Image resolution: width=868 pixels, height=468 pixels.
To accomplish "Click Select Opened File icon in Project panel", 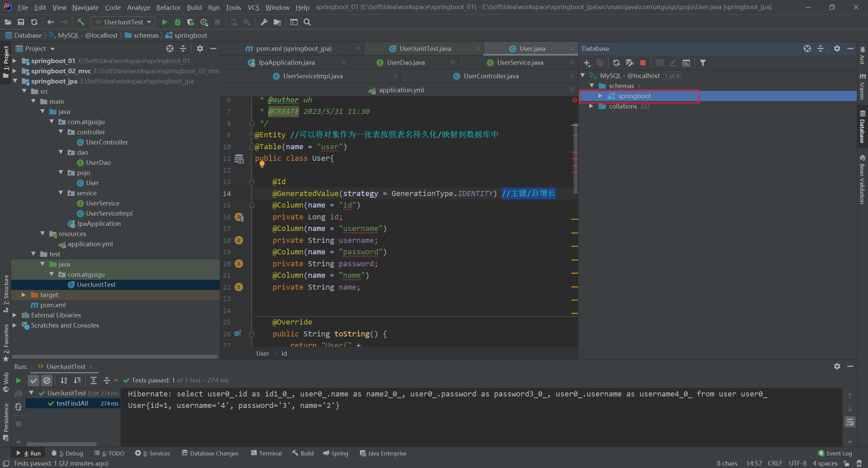I will (x=170, y=48).
